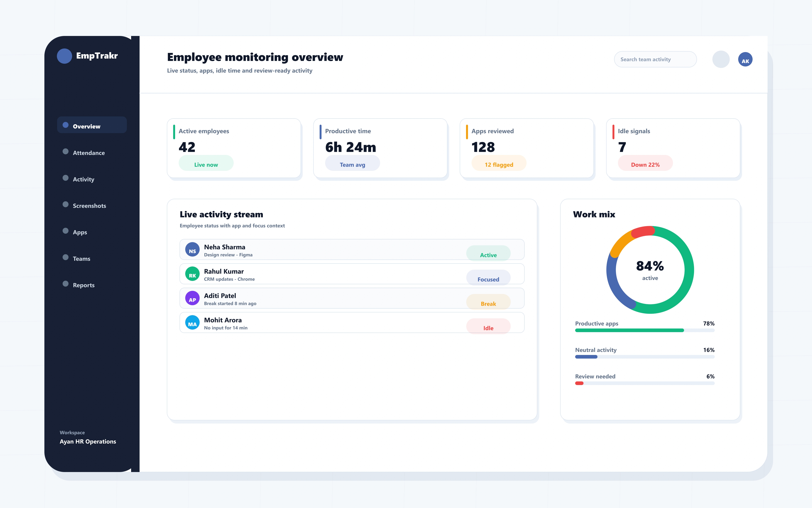
Task: Click the 16% neutral activity value
Action: point(709,350)
